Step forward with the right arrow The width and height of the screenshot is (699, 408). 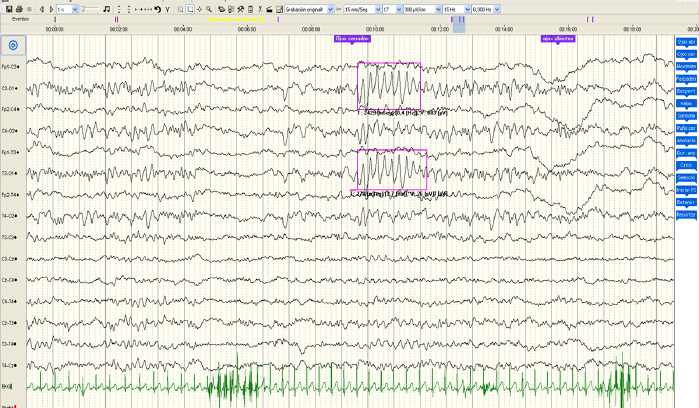[x=49, y=9]
